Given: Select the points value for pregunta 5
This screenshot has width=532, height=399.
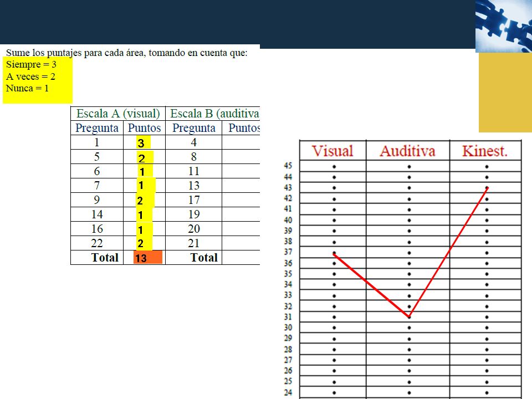Looking at the screenshot, I should 141,158.
